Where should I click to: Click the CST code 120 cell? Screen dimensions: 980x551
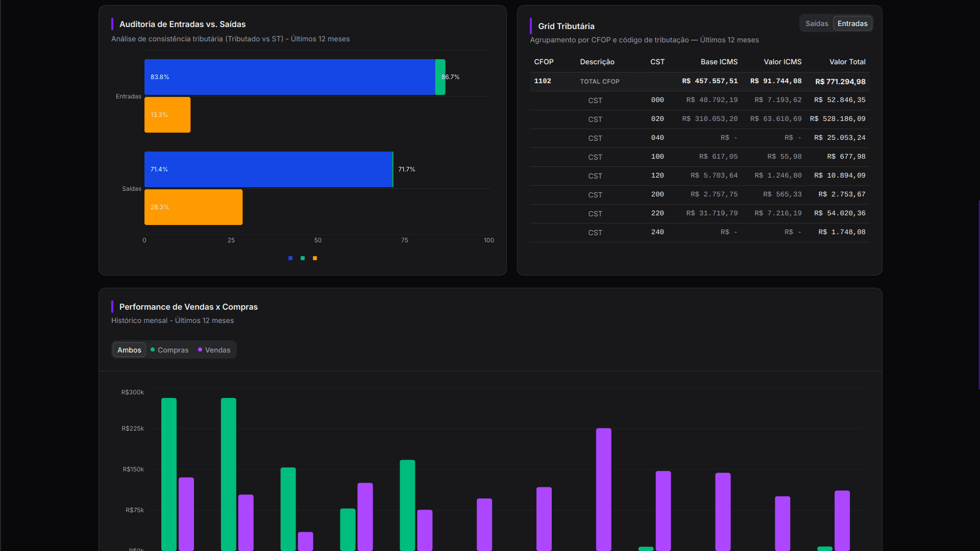click(x=657, y=176)
